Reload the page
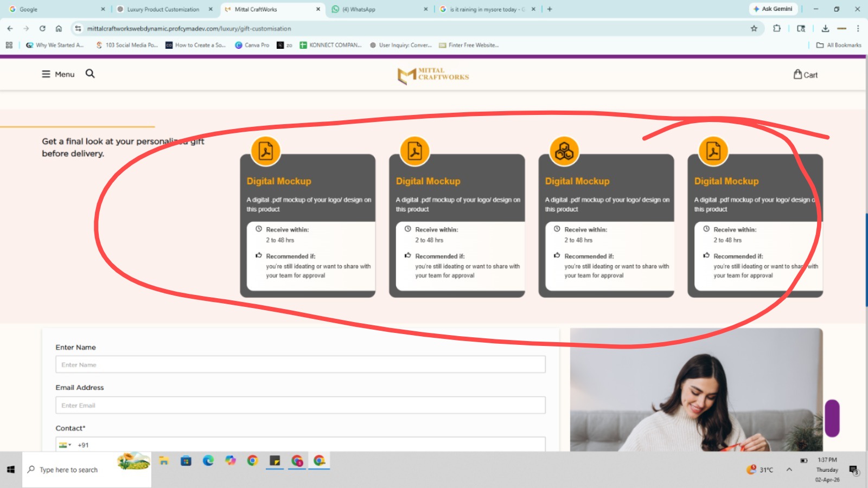 tap(42, 29)
